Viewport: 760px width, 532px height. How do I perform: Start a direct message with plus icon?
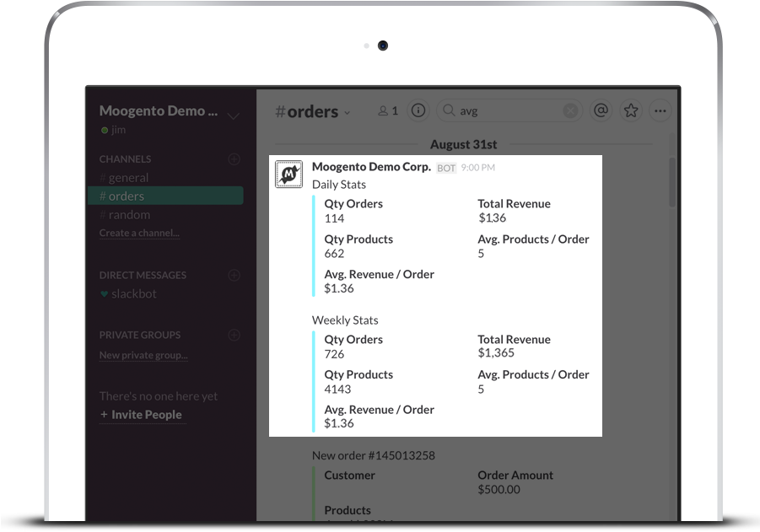coord(234,275)
